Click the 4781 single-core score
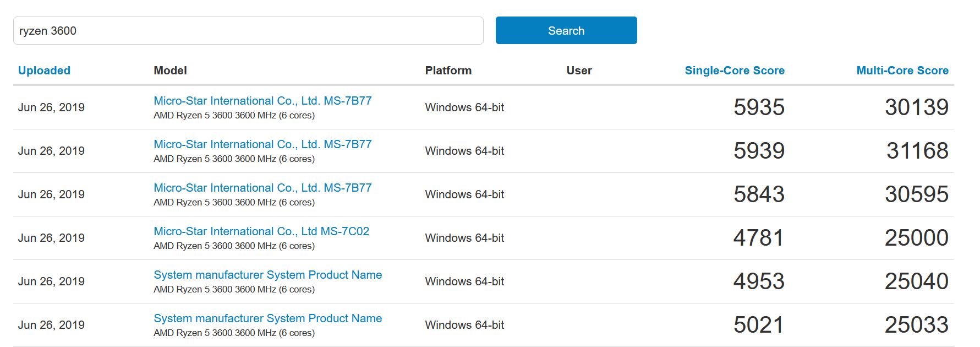980x347 pixels. (758, 238)
